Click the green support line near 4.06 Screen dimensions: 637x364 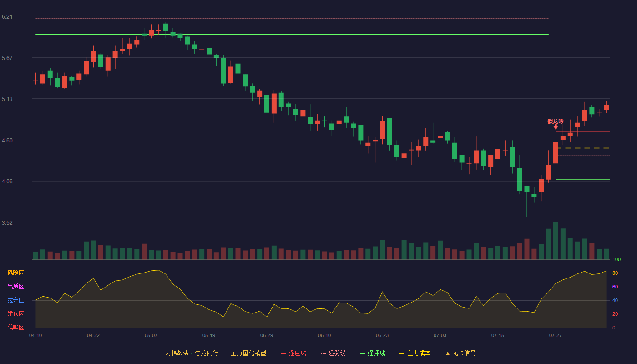[x=582, y=180]
